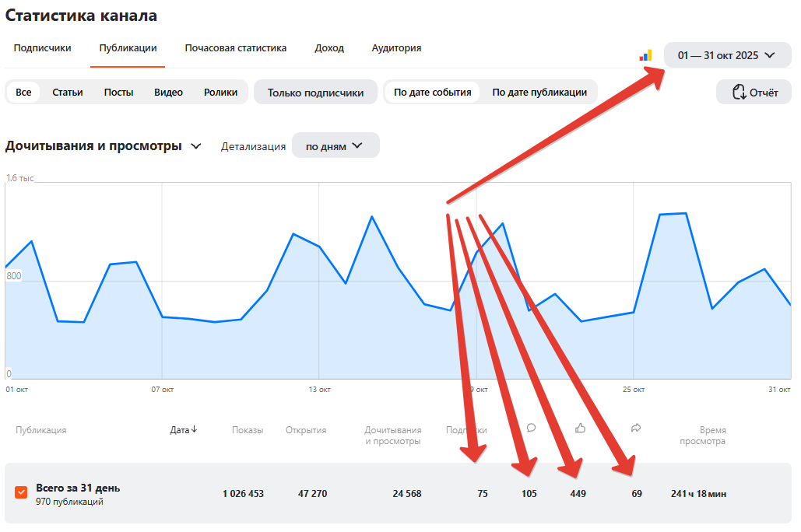Filter publications by Посты
The image size is (801, 532).
click(118, 93)
